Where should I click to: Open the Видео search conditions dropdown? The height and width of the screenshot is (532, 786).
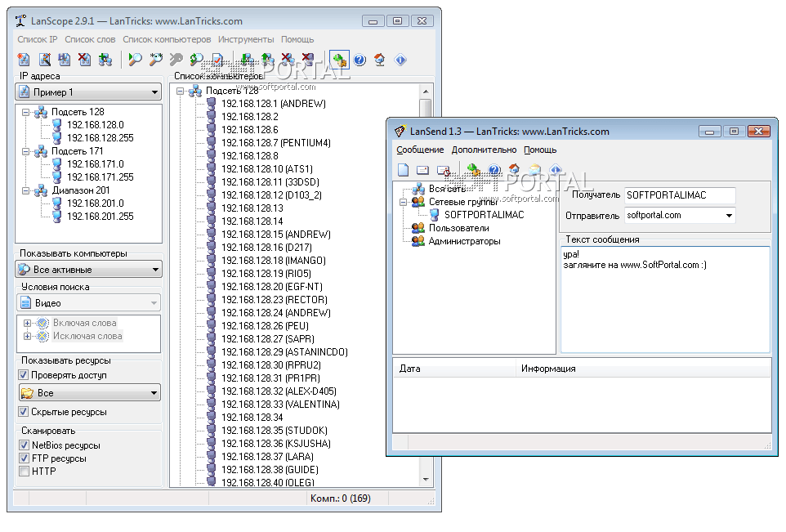[x=89, y=303]
